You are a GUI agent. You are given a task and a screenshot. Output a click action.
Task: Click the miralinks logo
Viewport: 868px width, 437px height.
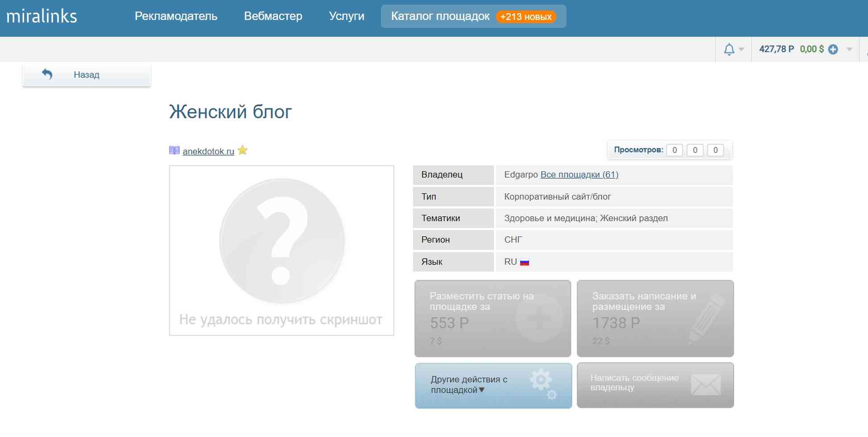(41, 16)
